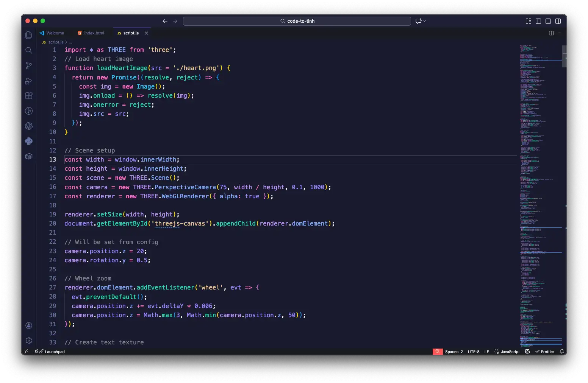Open the ChatGPT icon in the activity bar
This screenshot has width=588, height=383.
pyautogui.click(x=29, y=126)
